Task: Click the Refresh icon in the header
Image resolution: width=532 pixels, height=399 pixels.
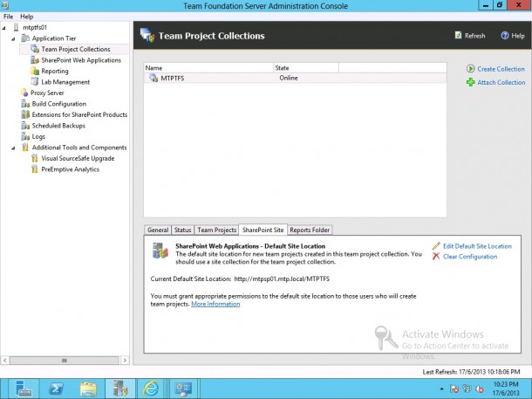Action: click(459, 35)
